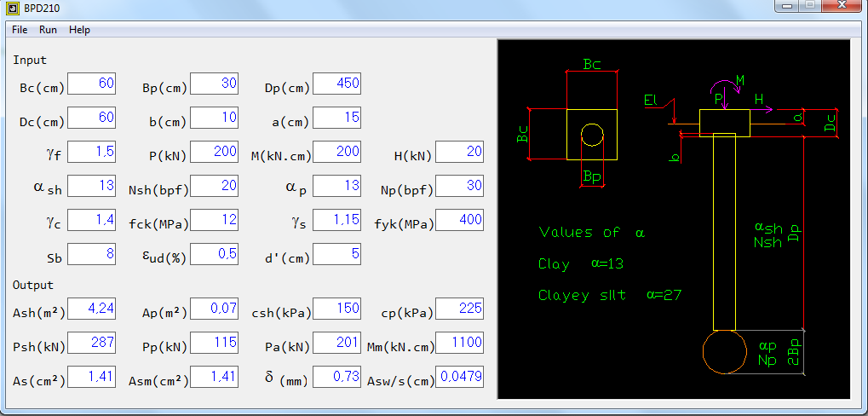Click the Asm(cm²) output field
The image size is (868, 416).
click(215, 377)
